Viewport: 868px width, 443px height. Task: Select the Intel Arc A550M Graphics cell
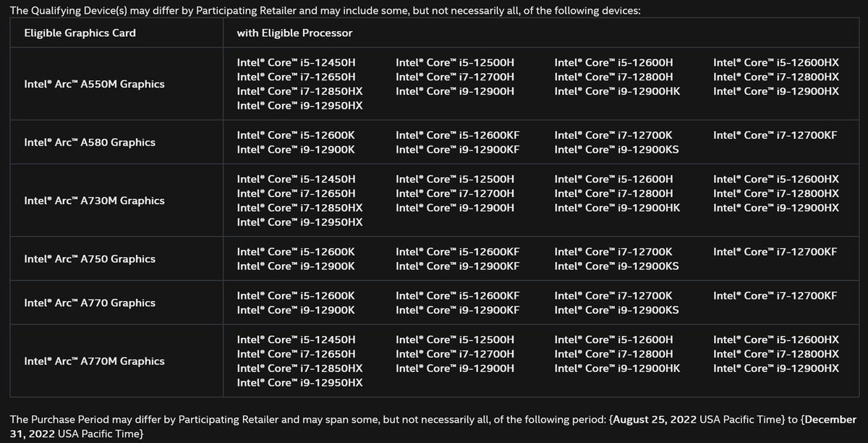click(x=94, y=84)
